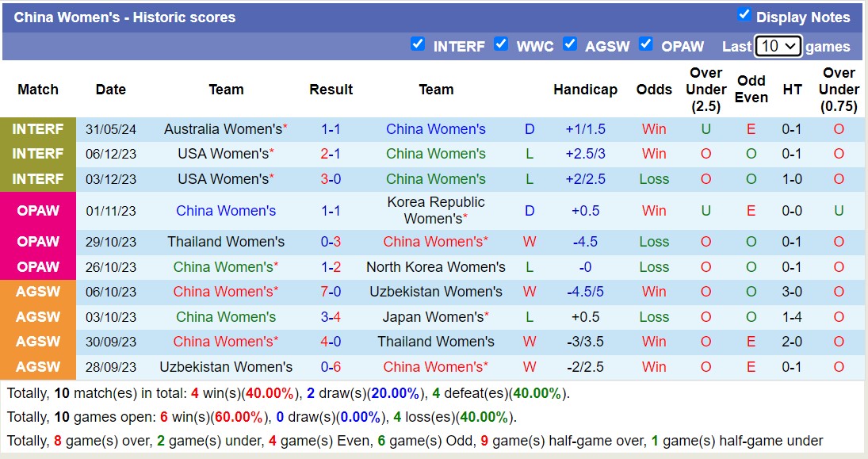Click INTERF label on 31/05/24 row

click(x=38, y=128)
